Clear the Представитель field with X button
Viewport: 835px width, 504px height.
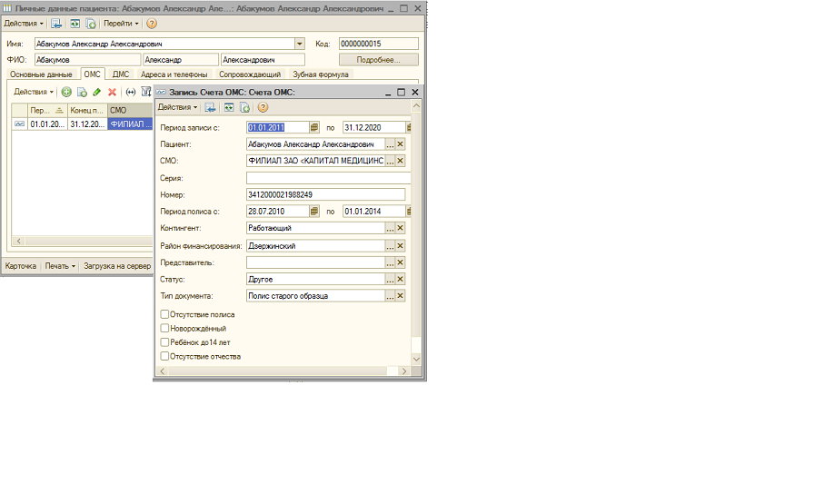point(400,262)
